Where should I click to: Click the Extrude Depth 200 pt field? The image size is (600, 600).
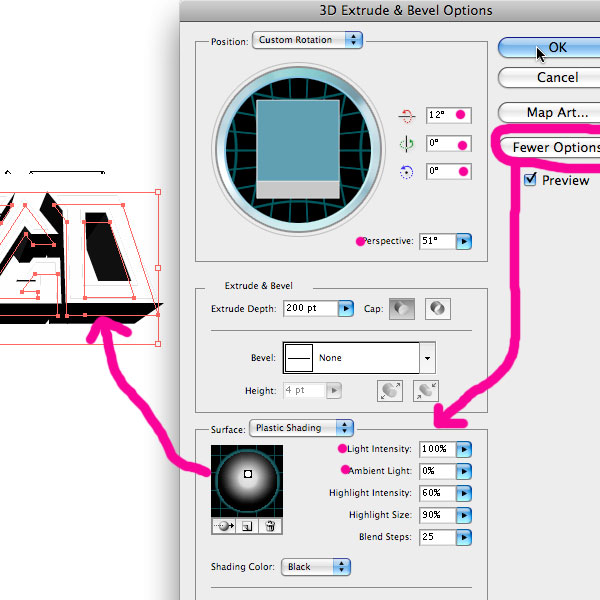[x=311, y=308]
